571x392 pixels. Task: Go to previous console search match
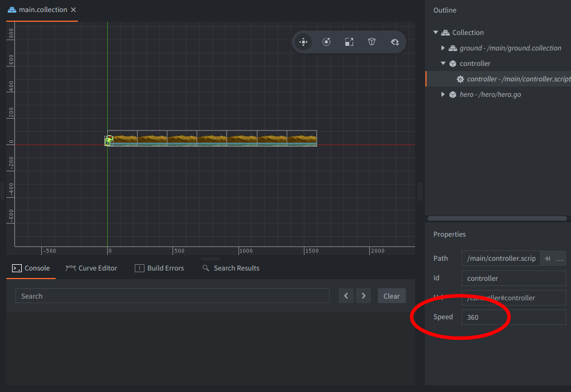click(x=346, y=296)
